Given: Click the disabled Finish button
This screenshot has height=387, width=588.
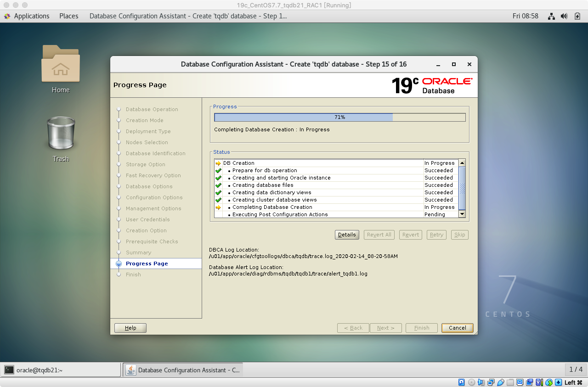Looking at the screenshot, I should (x=422, y=328).
